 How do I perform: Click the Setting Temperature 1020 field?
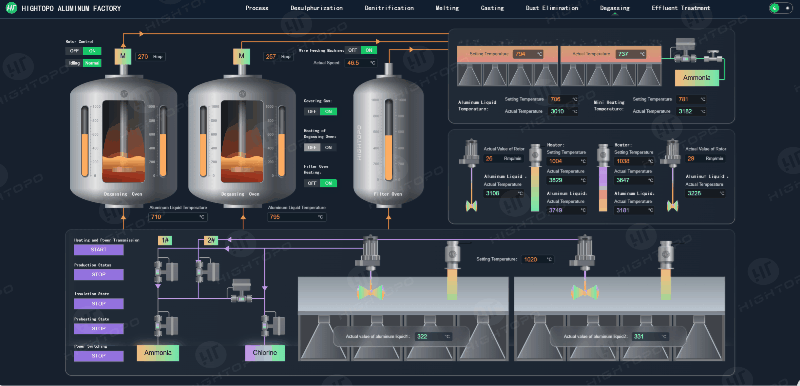(537, 259)
